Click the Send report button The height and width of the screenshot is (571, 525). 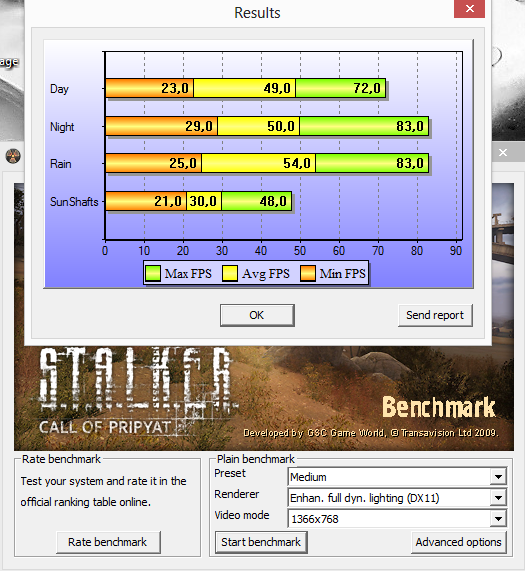pos(435,315)
